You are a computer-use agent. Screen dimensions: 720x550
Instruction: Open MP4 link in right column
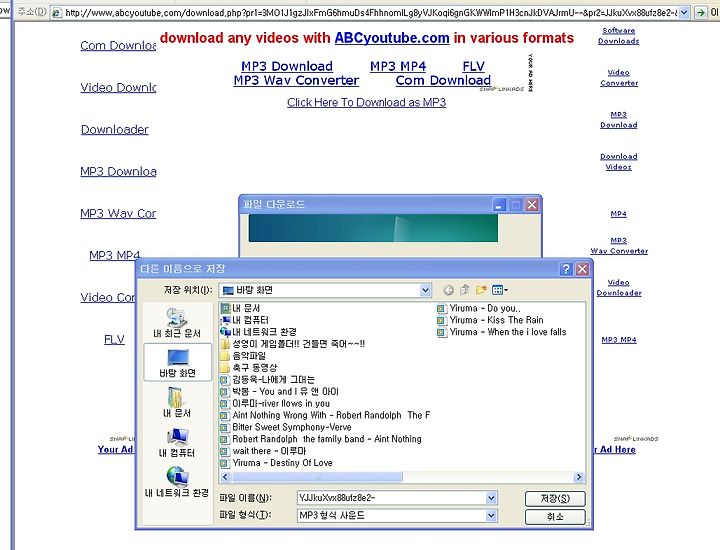tap(619, 213)
